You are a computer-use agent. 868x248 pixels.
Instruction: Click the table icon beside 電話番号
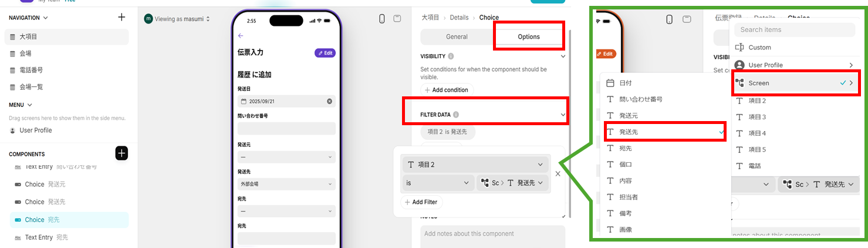point(13,70)
